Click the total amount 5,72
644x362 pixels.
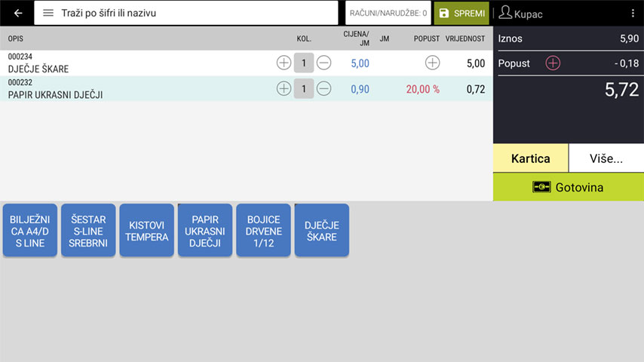point(621,90)
